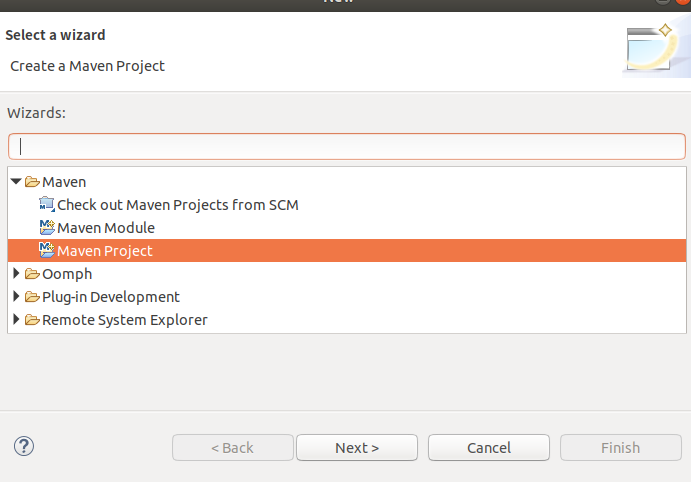Viewport: 691px width, 482px height.
Task: Click the Maven folder icon
Action: (32, 182)
